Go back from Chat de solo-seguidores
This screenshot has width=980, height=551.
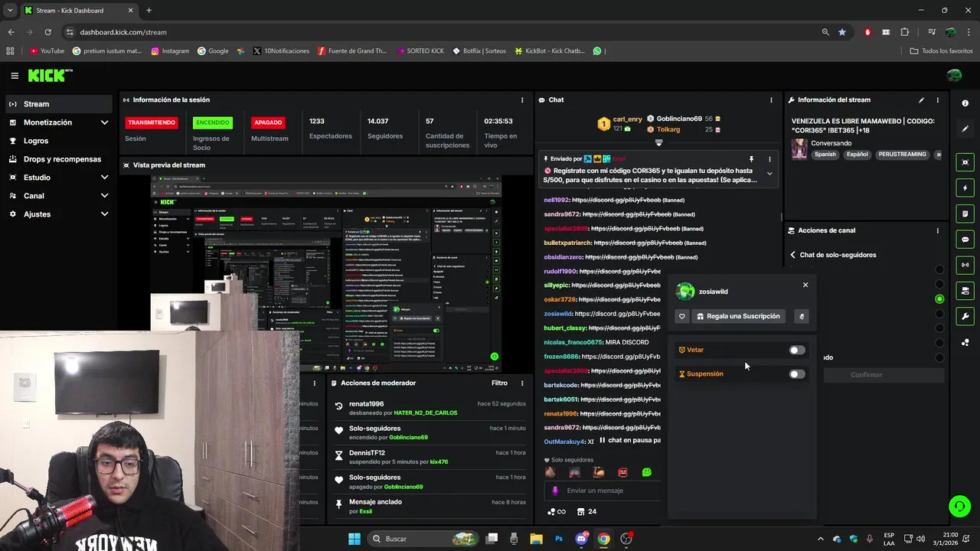(x=793, y=255)
